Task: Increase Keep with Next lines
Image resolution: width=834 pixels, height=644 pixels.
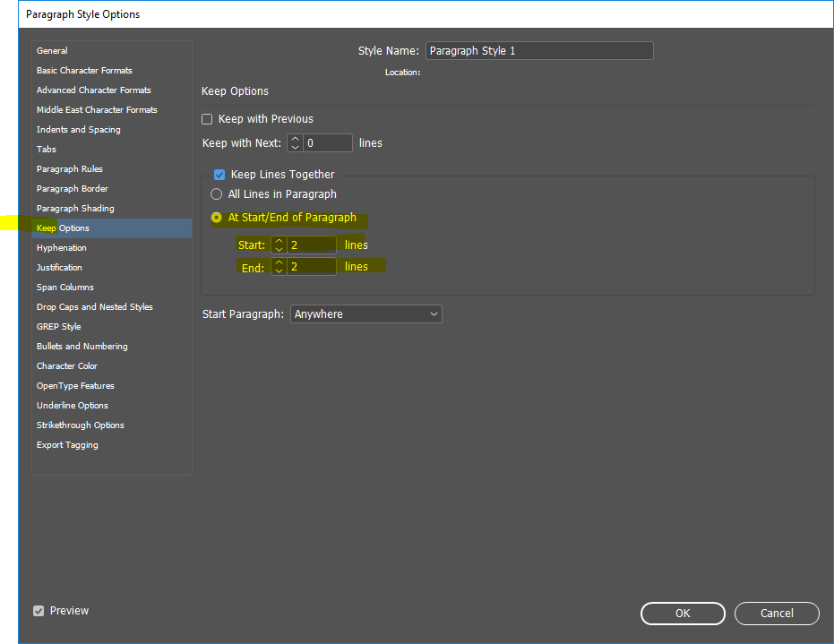Action: (x=296, y=139)
